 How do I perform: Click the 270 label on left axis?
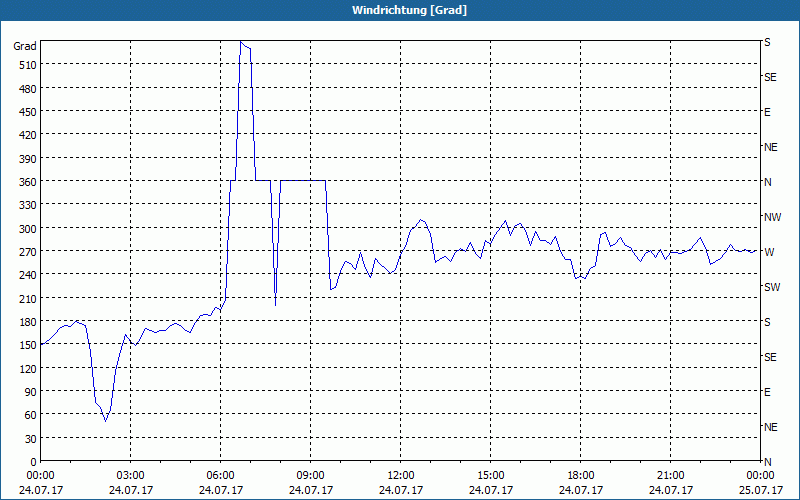point(25,251)
